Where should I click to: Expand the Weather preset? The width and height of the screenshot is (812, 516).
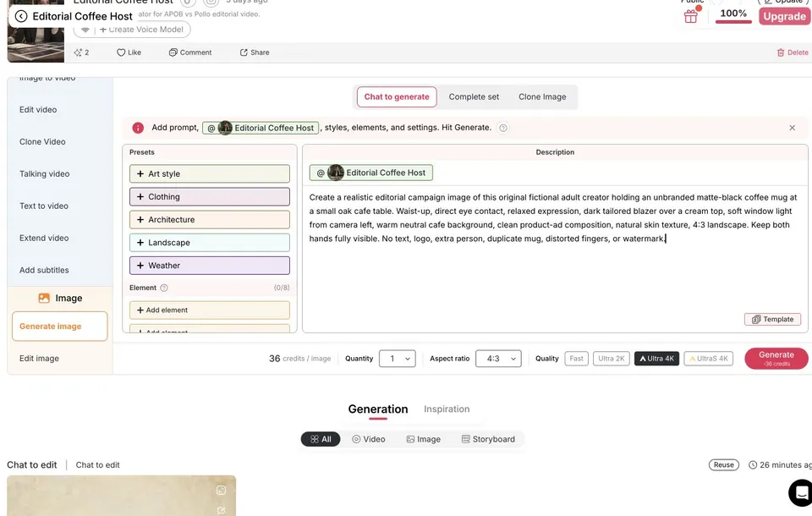(x=209, y=266)
